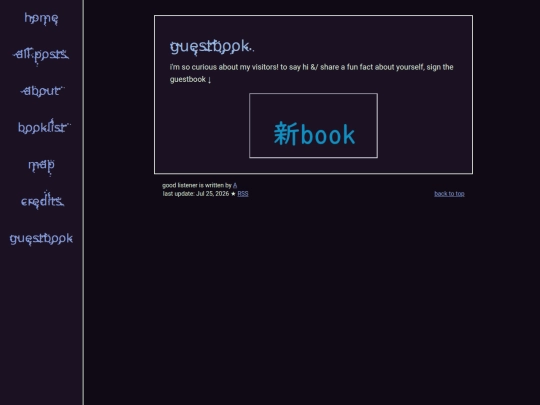Jump back to top link
The width and height of the screenshot is (540, 405).
(x=449, y=194)
